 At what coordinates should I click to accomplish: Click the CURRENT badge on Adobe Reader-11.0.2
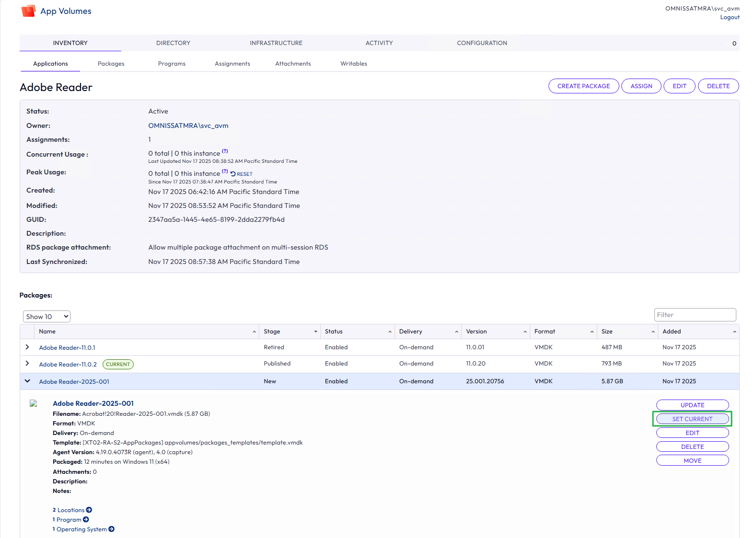(118, 364)
